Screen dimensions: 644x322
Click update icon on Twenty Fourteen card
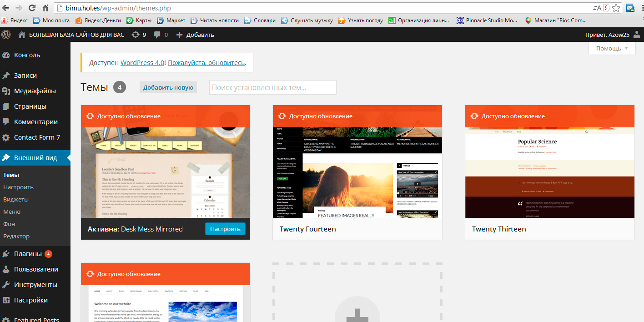282,116
